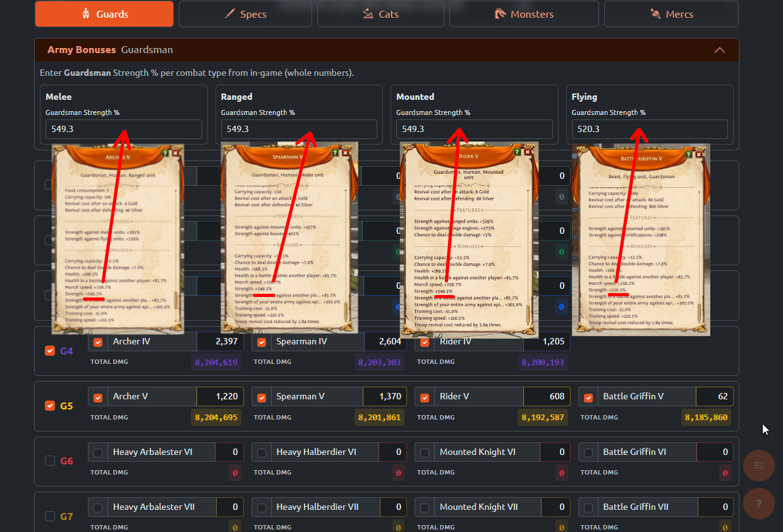The image size is (783, 532).
Task: Close the Archer V info card
Action: tap(176, 153)
